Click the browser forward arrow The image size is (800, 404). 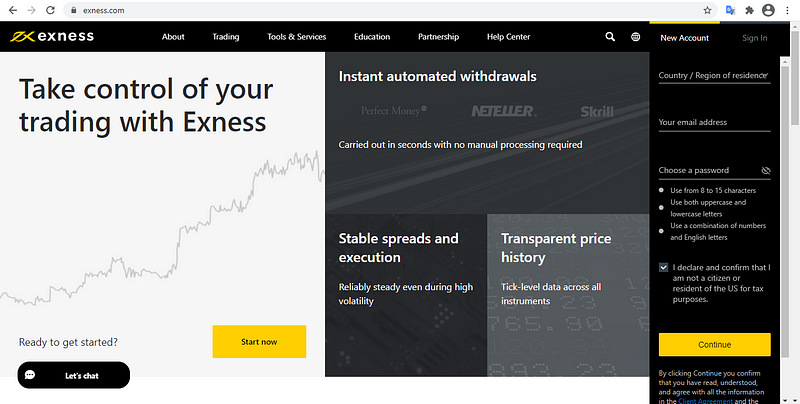[32, 10]
